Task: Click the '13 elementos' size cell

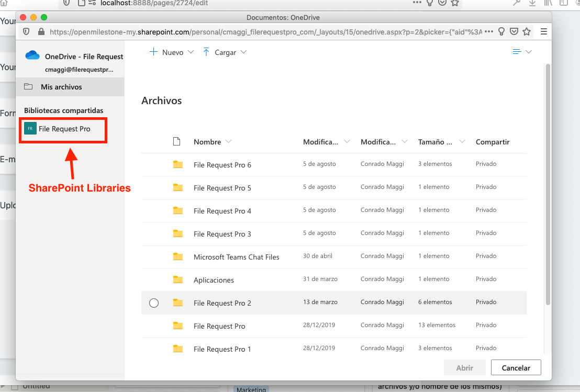Action: point(437,325)
